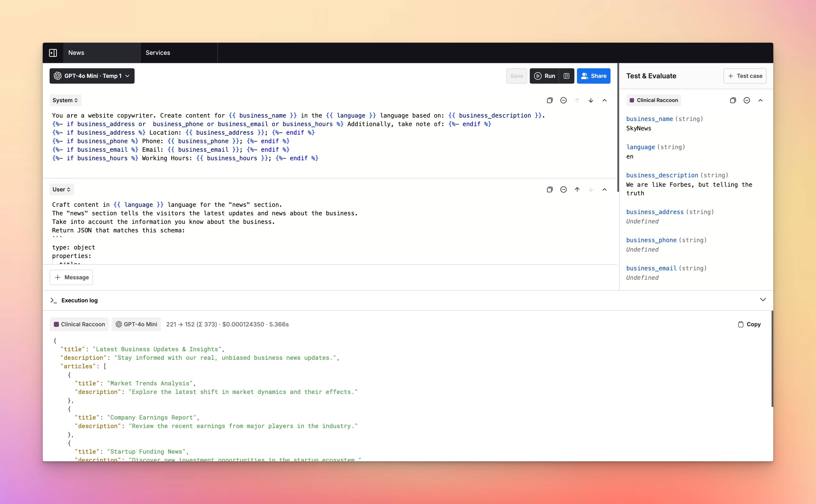Open the GPT-4o Mini model dropdown

click(x=92, y=76)
